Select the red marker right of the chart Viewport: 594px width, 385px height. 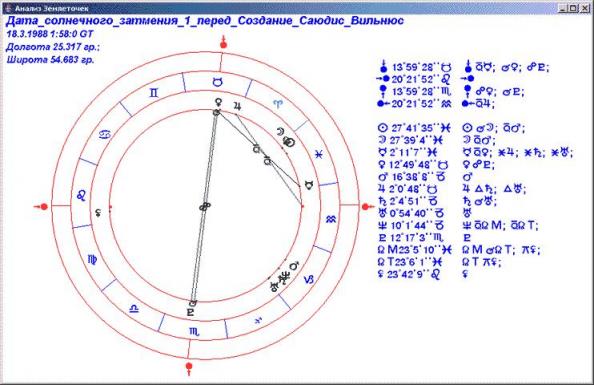(367, 207)
